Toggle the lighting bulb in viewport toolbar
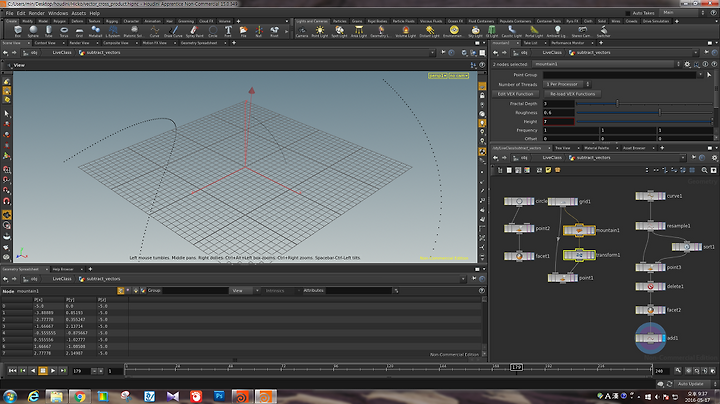Screen dimensions: 720x404 click(x=482, y=123)
